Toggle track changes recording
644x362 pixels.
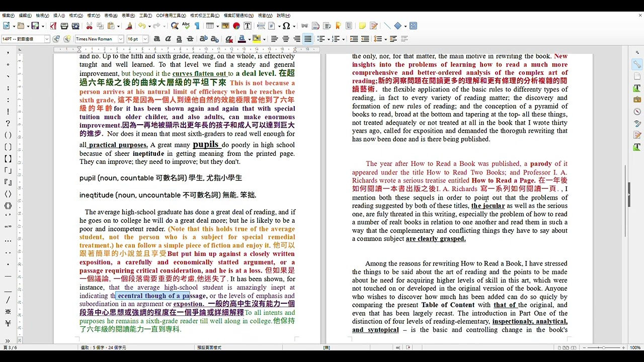(373, 26)
